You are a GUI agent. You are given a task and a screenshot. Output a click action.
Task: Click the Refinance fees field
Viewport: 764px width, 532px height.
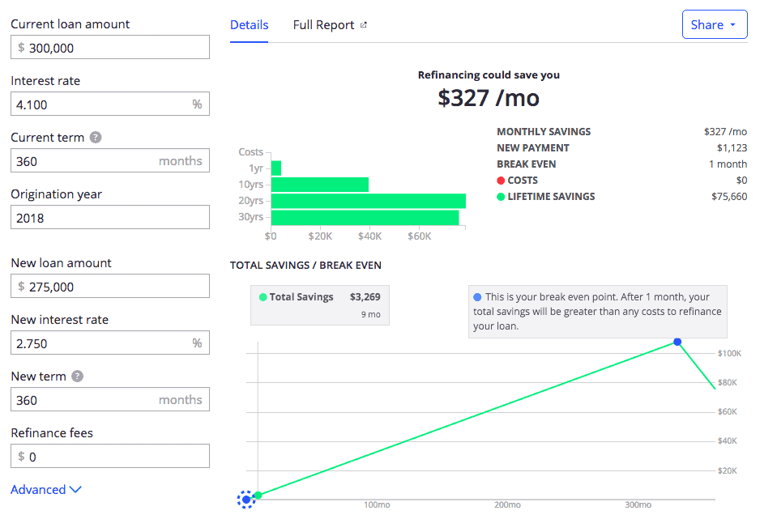point(110,457)
